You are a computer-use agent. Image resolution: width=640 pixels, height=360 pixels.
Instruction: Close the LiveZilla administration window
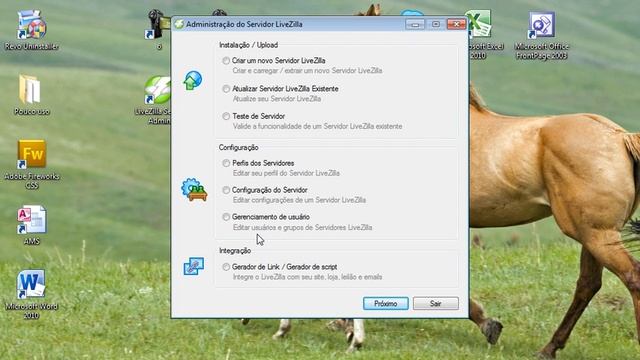456,24
